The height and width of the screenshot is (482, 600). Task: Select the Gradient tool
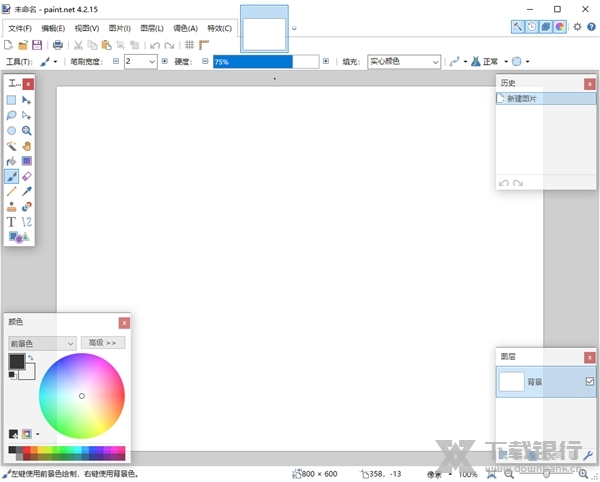pyautogui.click(x=26, y=161)
